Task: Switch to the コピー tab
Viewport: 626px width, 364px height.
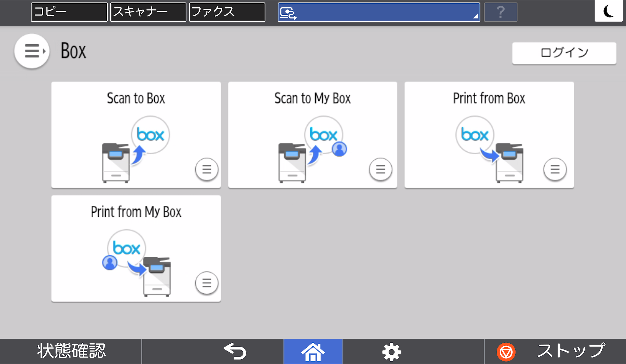Action: 69,12
